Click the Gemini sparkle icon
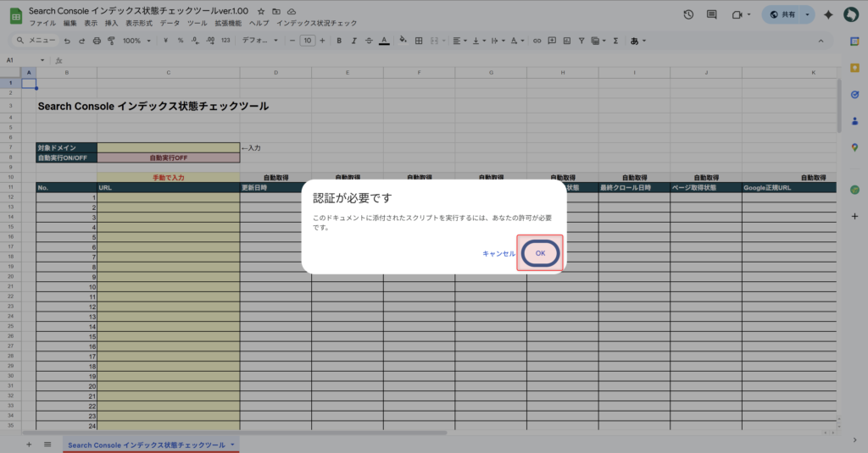Image resolution: width=868 pixels, height=453 pixels. click(x=828, y=15)
